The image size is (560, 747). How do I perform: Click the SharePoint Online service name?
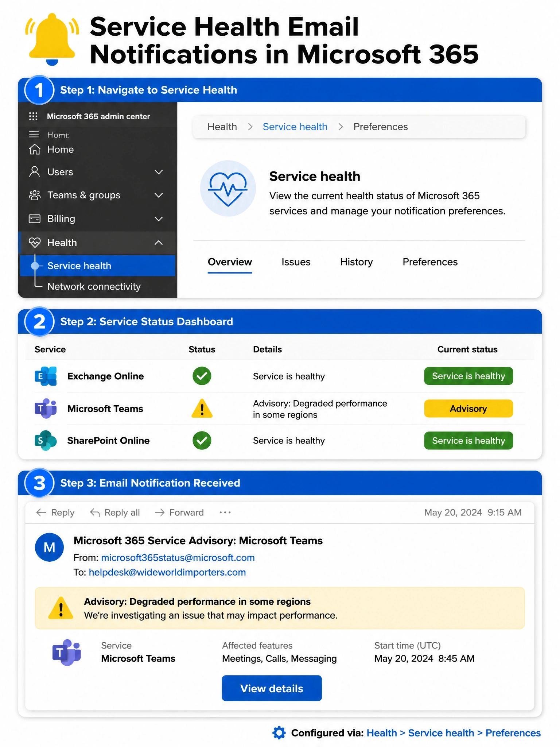[x=108, y=441]
